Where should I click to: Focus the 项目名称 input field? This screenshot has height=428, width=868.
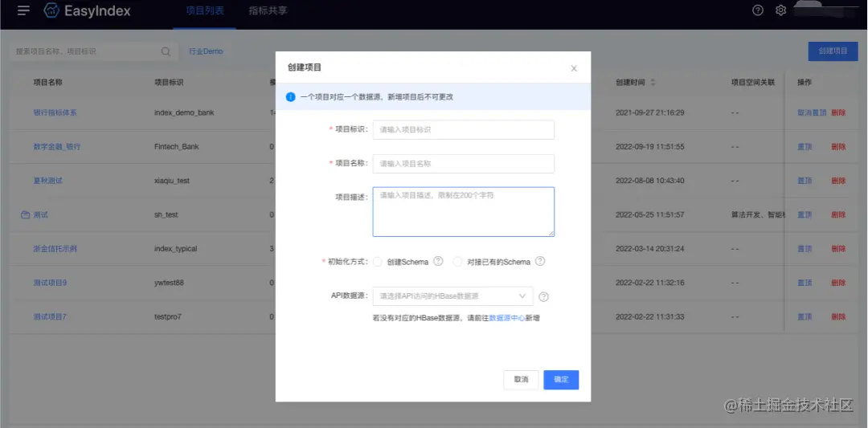point(464,164)
